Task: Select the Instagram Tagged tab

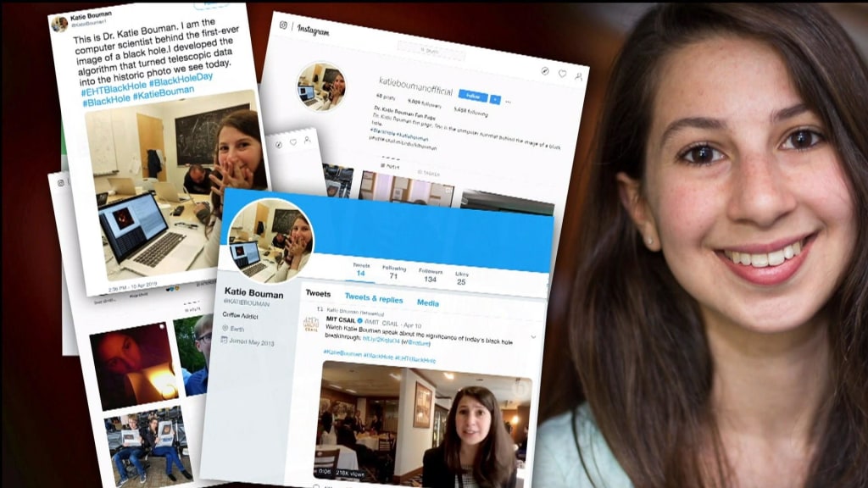Action: point(428,173)
